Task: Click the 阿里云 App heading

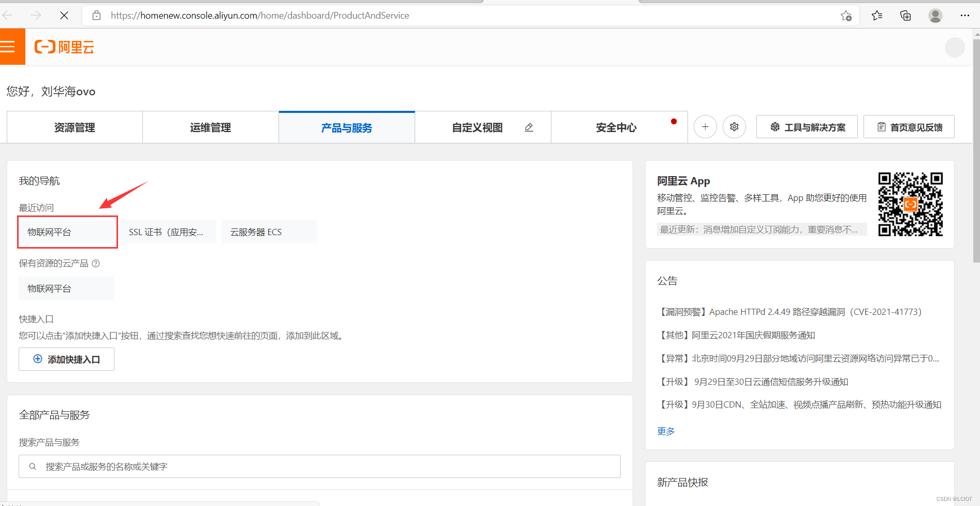Action: pyautogui.click(x=683, y=181)
